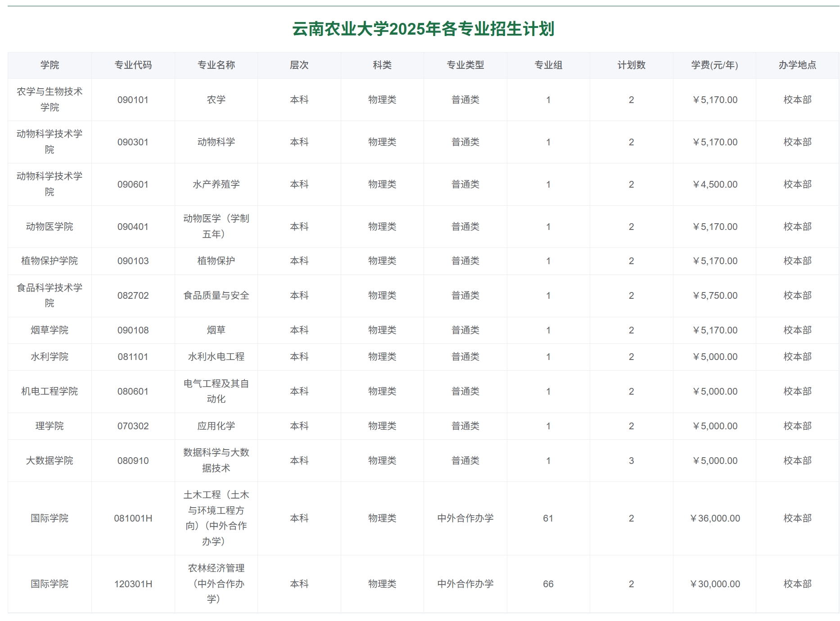Click the 动物科学 major name cell
This screenshot has height=621, width=840.
216,142
